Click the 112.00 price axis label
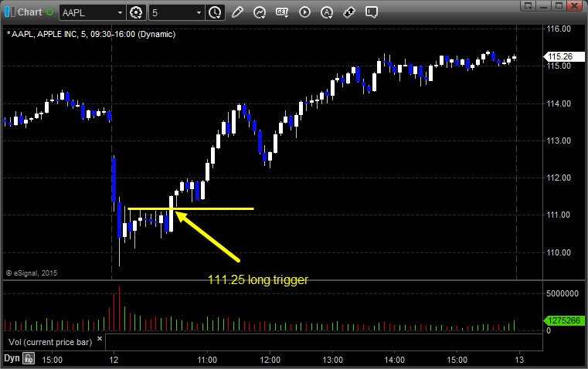Image resolution: width=588 pixels, height=369 pixels. [x=559, y=178]
